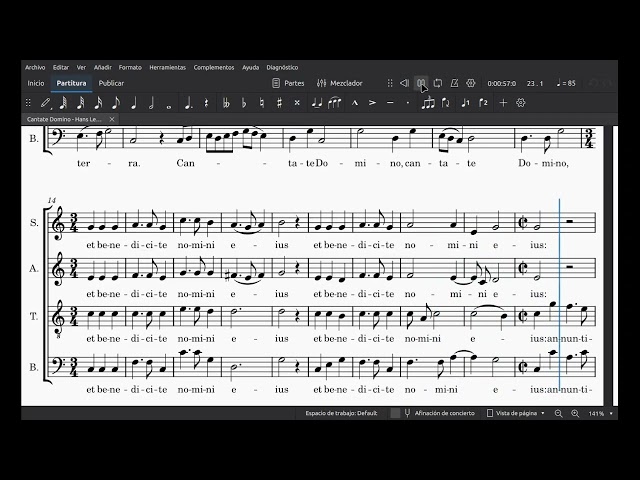Flip the note stem direction
The image size is (640, 480).
[445, 103]
